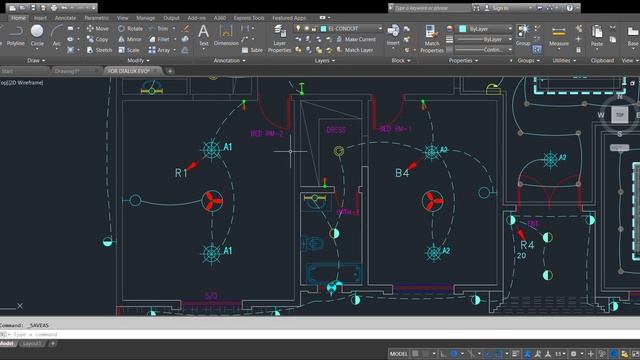Toggle MODEL space button in status bar

[399, 353]
